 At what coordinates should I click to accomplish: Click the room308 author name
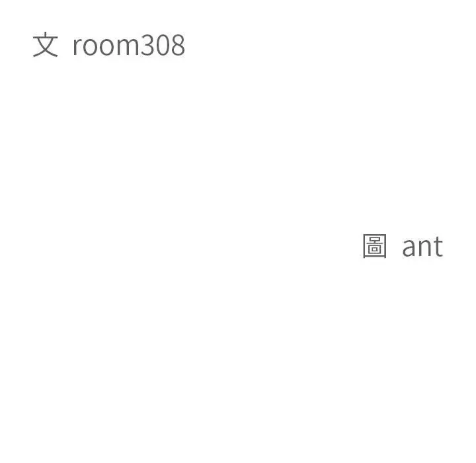[129, 45]
